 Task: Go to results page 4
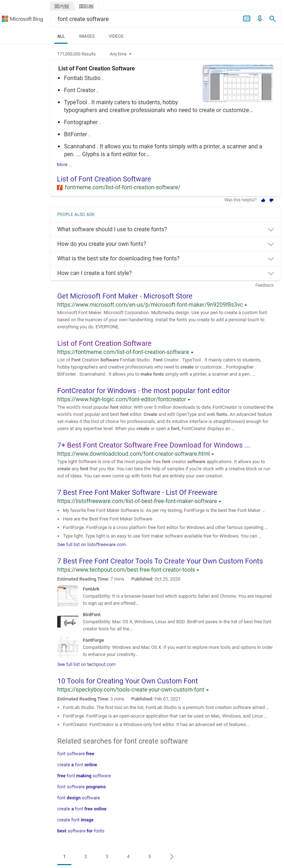tap(128, 857)
